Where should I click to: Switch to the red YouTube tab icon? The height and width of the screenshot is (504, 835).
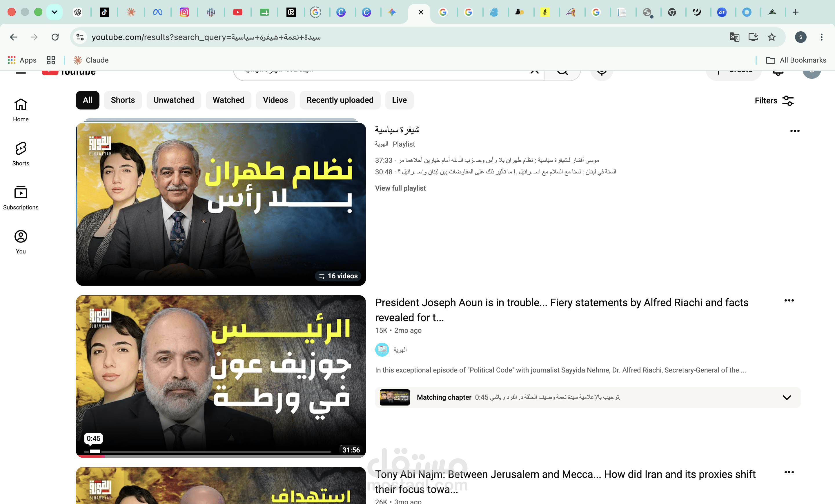[x=238, y=12]
